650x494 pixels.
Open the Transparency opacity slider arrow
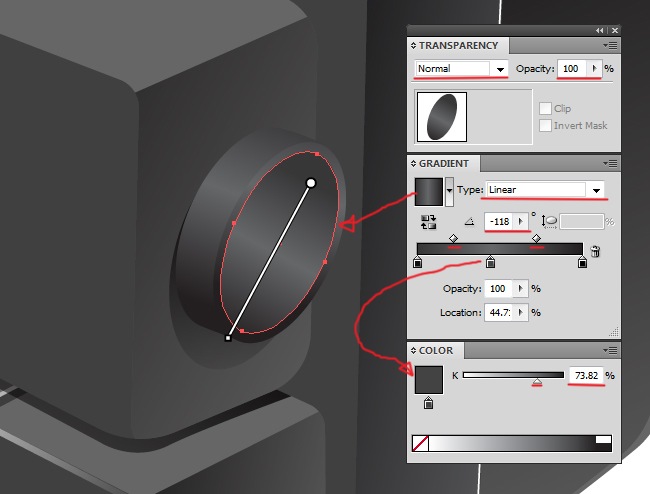tap(594, 69)
